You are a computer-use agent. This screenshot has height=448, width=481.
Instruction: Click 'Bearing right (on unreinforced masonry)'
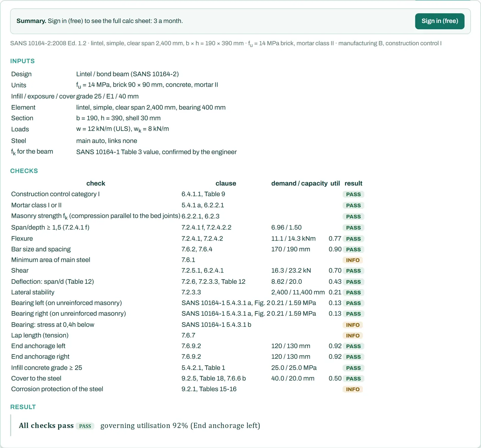point(68,313)
